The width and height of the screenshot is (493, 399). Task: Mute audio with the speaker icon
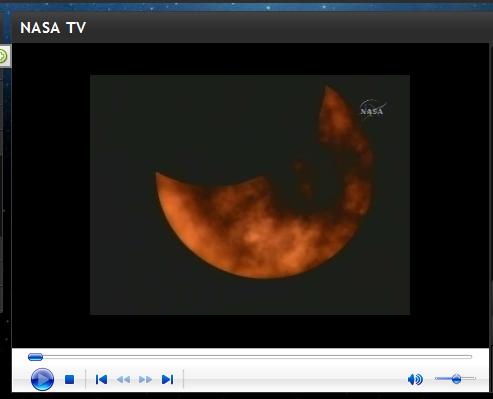415,379
